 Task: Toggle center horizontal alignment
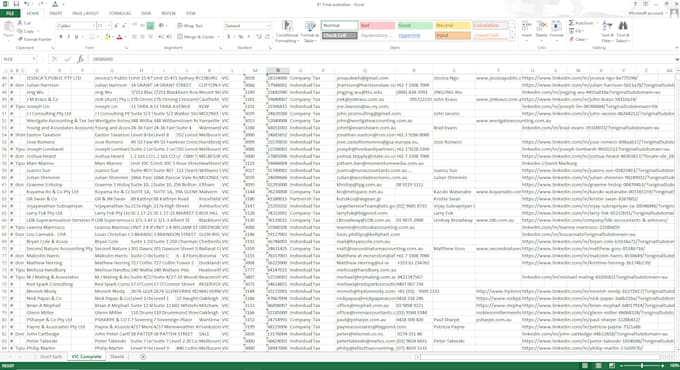tap(142, 37)
